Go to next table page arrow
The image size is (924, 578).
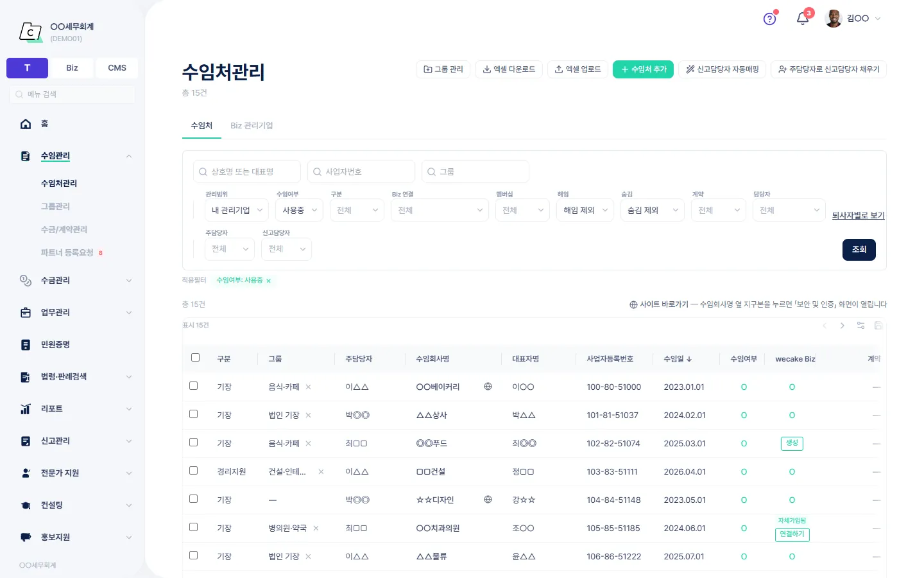(x=843, y=326)
